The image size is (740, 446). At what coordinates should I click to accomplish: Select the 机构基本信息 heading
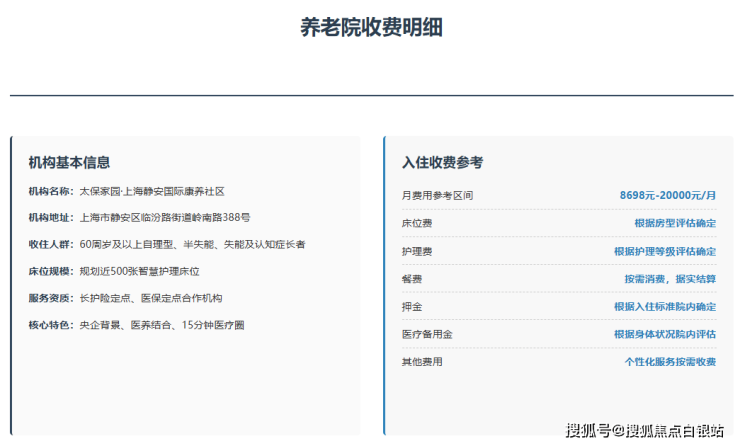click(69, 163)
